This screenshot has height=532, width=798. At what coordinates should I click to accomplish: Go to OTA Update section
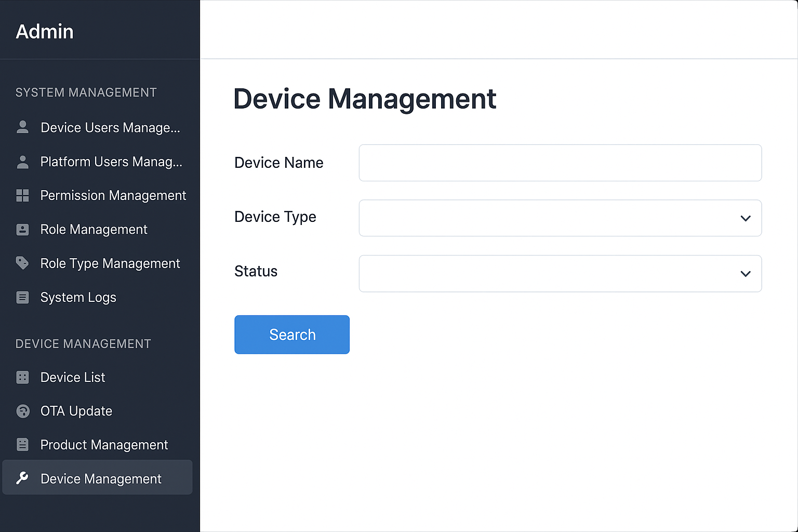(76, 411)
